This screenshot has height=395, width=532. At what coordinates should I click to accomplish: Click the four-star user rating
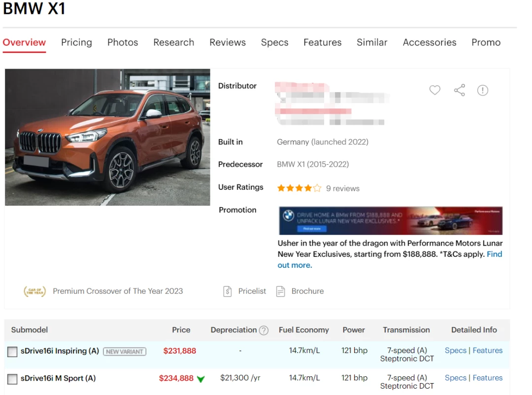point(299,188)
